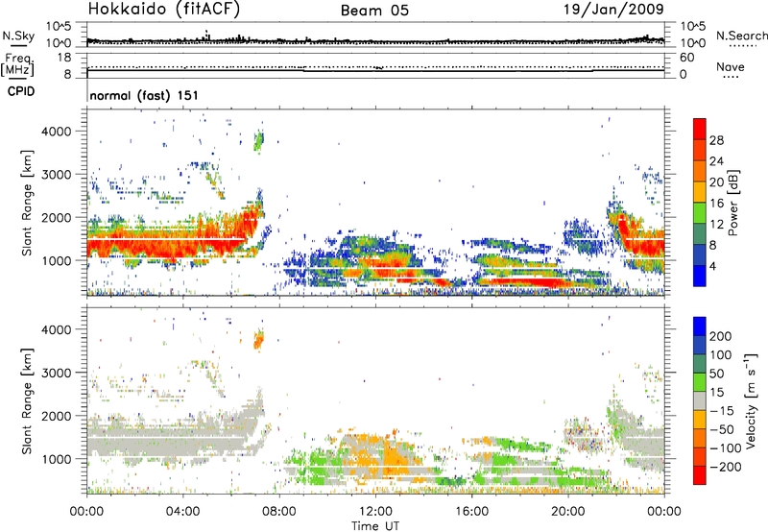The image size is (768, 532).
Task: Click the 'N.Sky' legend label
Action: click(18, 36)
